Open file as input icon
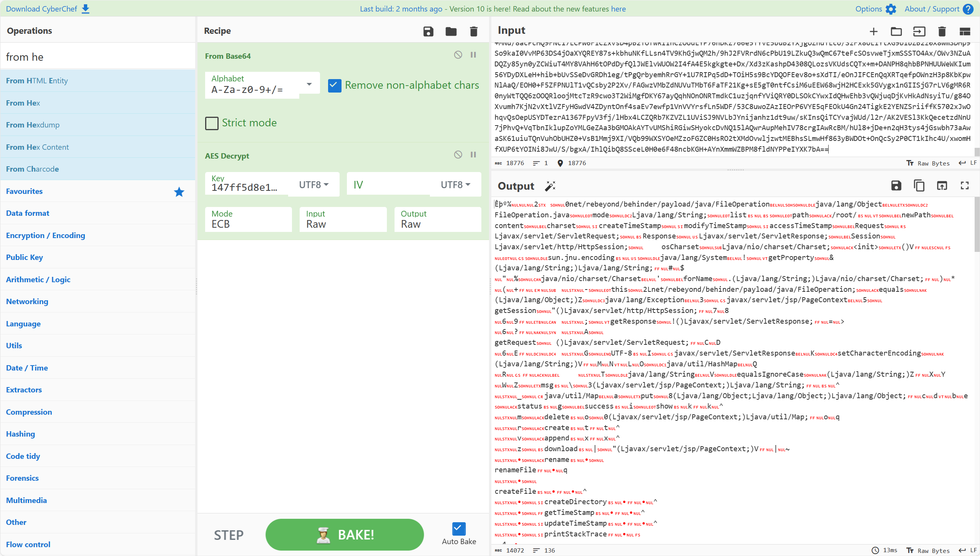Screen dimensions: 980x556 click(x=919, y=31)
